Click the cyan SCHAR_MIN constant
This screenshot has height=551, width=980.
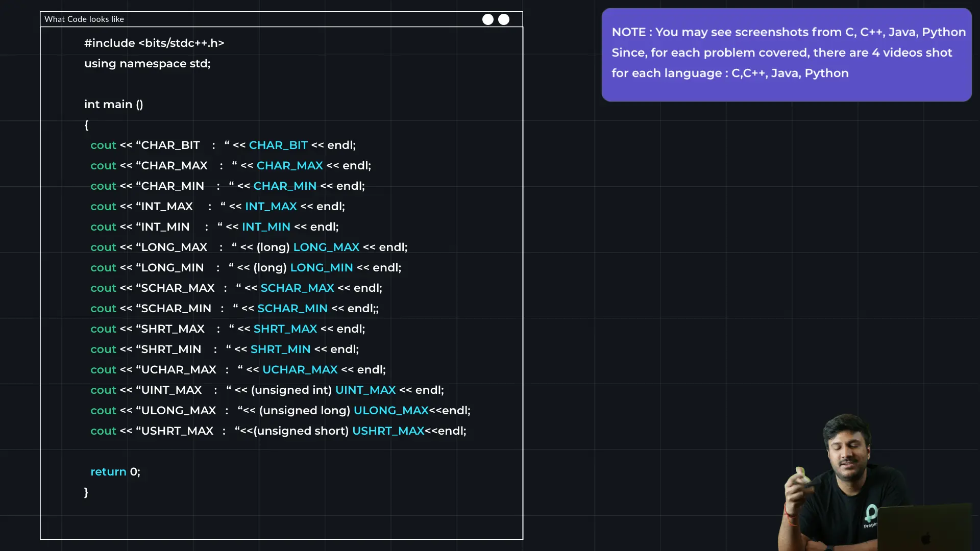[292, 309]
